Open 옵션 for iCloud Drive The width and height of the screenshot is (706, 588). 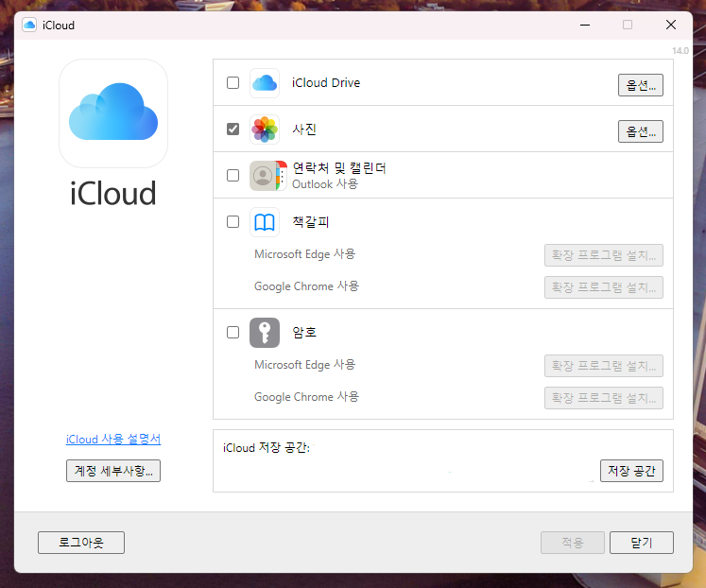[640, 85]
